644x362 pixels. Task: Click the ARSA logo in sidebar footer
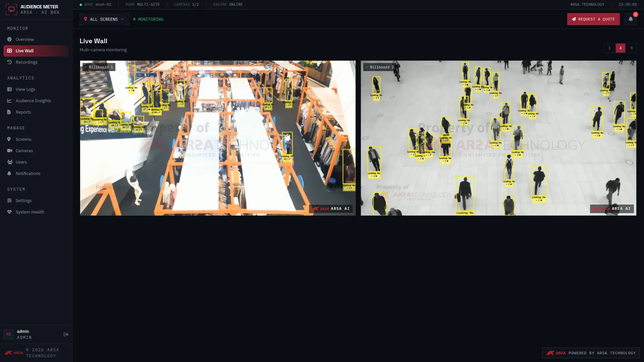14,353
